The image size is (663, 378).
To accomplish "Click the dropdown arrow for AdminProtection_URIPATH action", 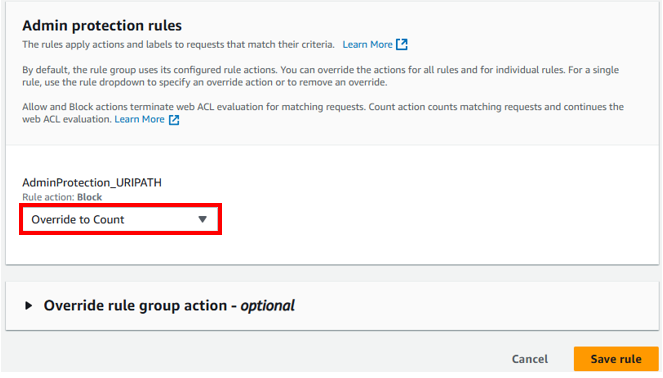I will [x=203, y=219].
